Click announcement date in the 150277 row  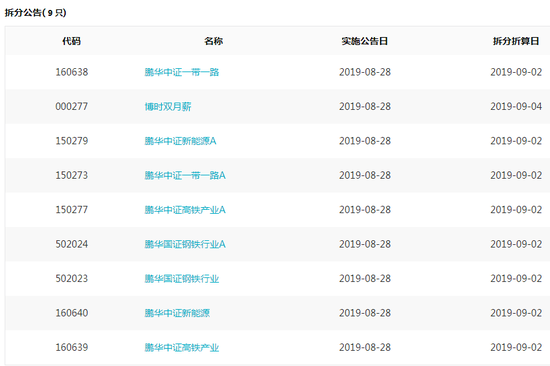click(365, 210)
